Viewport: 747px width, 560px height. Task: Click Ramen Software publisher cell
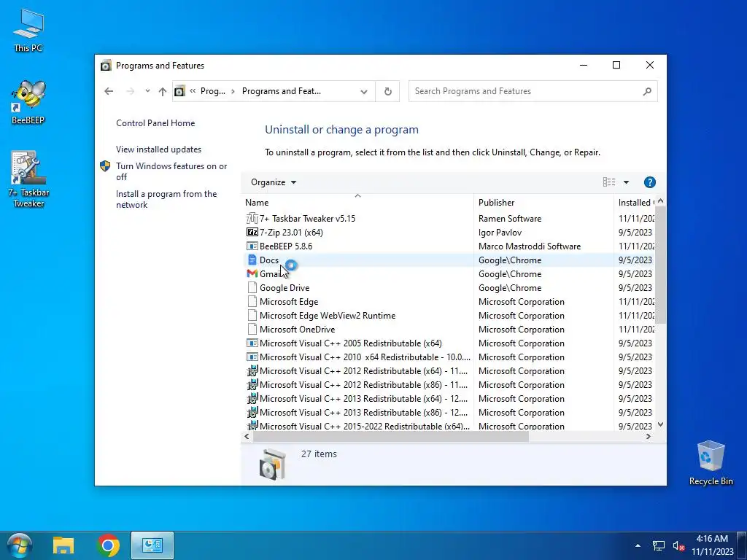[510, 219]
